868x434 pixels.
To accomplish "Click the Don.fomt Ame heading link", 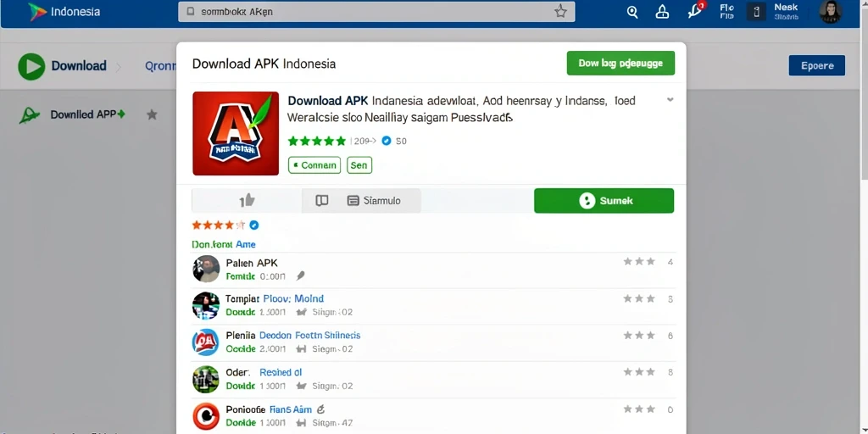I will pos(224,244).
